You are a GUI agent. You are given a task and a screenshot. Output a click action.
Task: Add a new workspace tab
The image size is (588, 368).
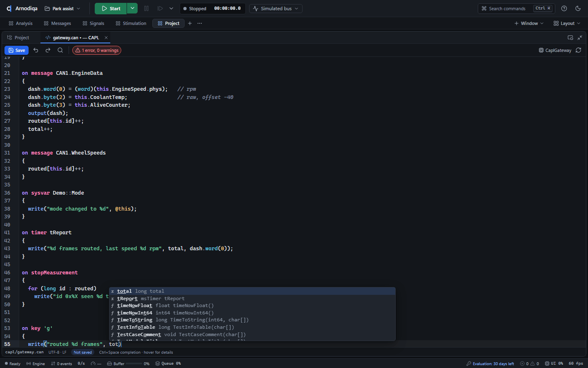[x=190, y=23]
